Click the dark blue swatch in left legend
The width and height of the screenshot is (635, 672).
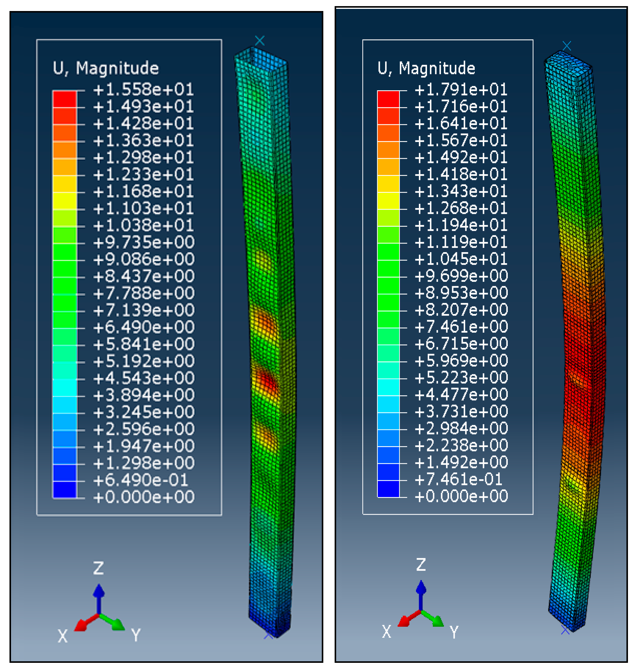64,489
